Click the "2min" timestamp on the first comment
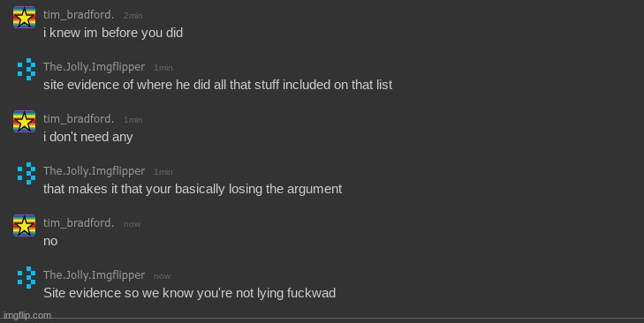Screen dimensions: 644x323 133,16
